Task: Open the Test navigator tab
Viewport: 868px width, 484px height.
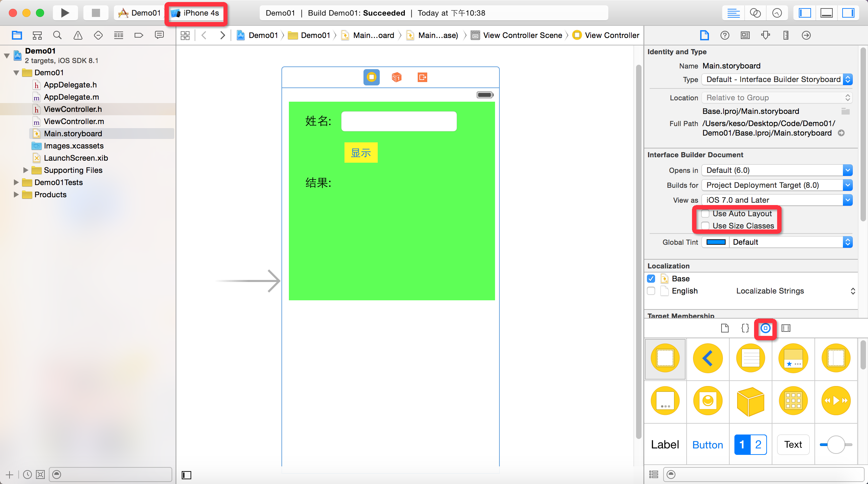Action: (98, 35)
